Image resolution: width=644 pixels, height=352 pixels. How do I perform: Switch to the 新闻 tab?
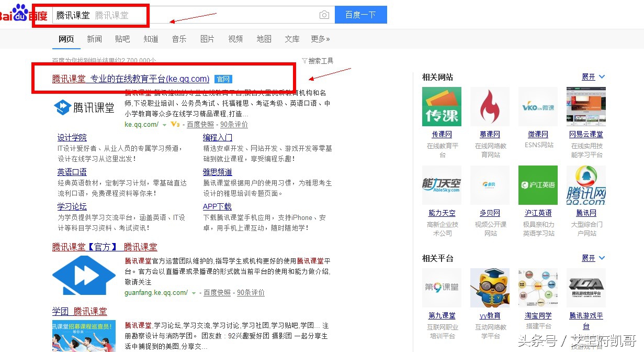coord(94,38)
